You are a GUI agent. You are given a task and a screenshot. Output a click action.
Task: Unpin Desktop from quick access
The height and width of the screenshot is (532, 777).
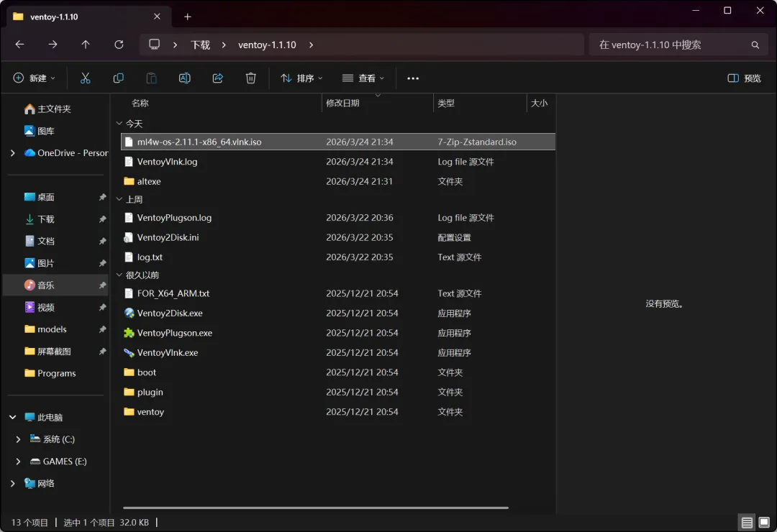coord(103,197)
